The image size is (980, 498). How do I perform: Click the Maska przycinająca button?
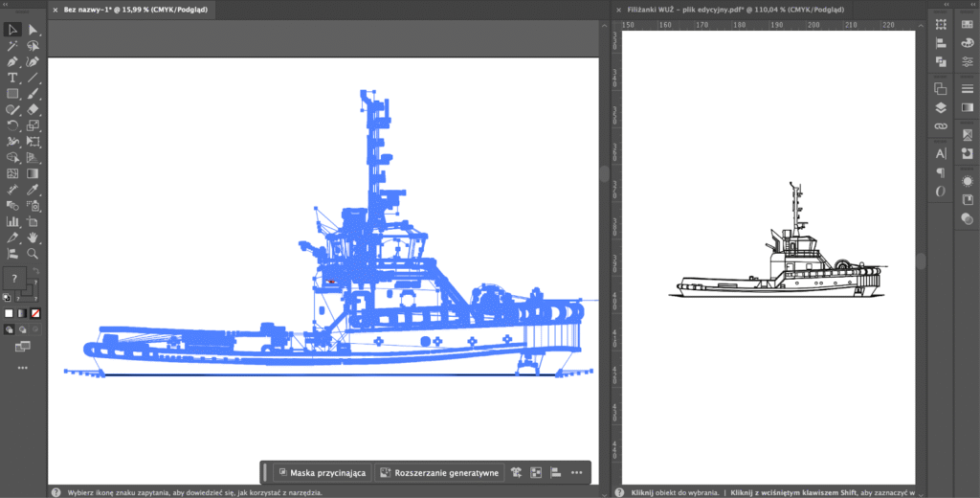[321, 472]
